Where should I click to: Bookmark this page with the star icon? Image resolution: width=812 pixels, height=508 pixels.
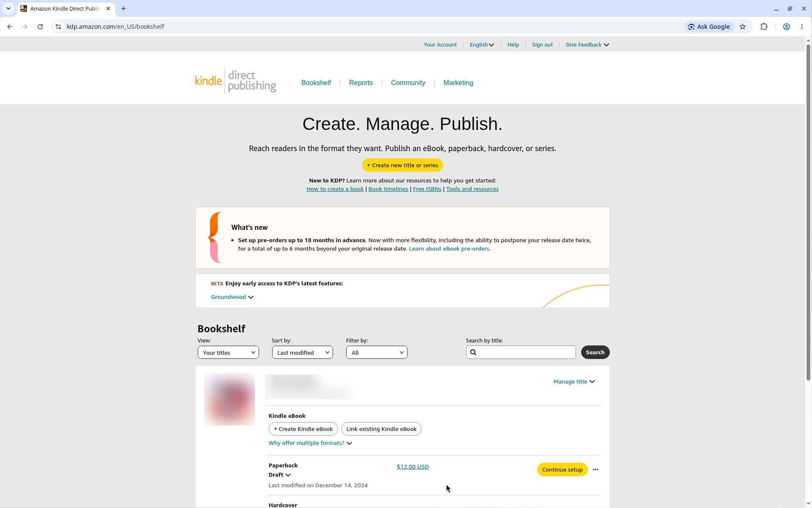pos(743,27)
